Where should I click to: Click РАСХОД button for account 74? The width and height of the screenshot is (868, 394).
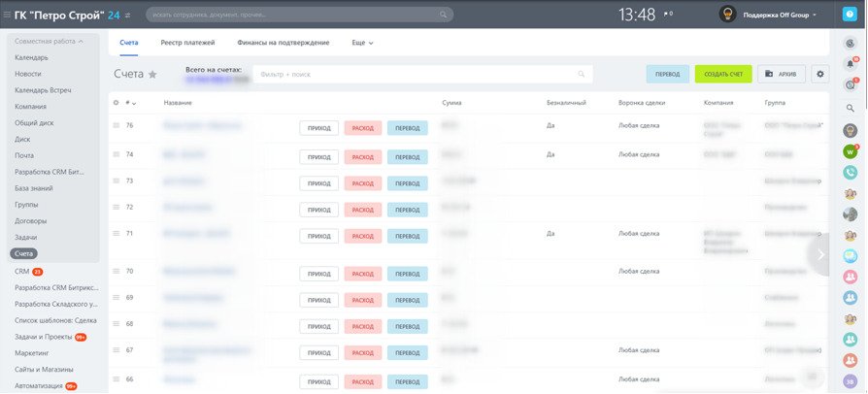pyautogui.click(x=362, y=156)
